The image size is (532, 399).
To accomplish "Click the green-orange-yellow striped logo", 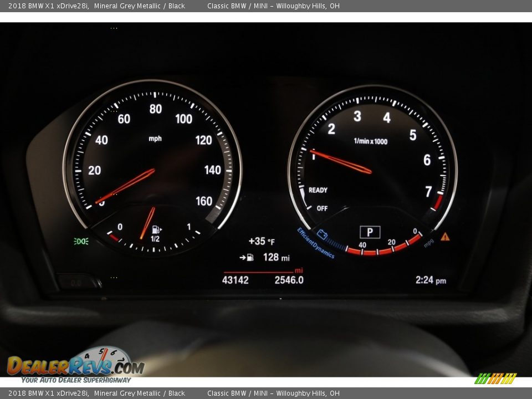I will pos(495,378).
